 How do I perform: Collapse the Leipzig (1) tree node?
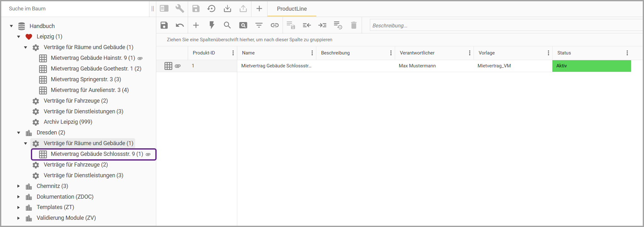pyautogui.click(x=19, y=37)
